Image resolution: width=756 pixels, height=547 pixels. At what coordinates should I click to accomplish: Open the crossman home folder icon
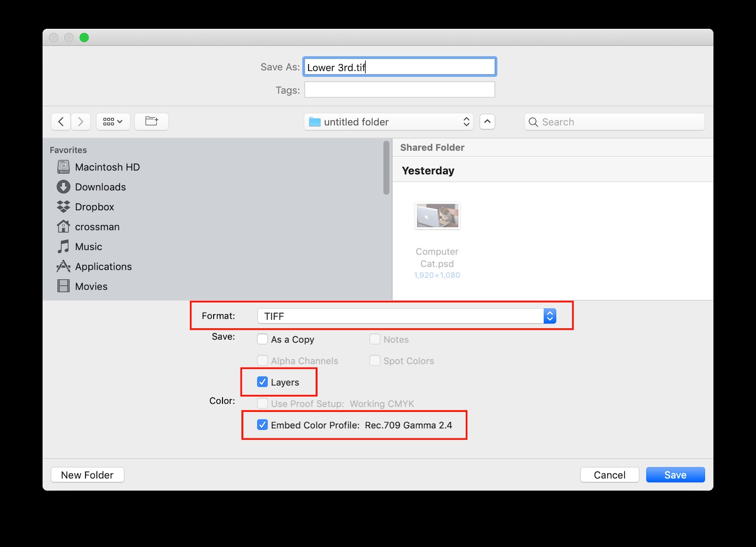tap(63, 226)
